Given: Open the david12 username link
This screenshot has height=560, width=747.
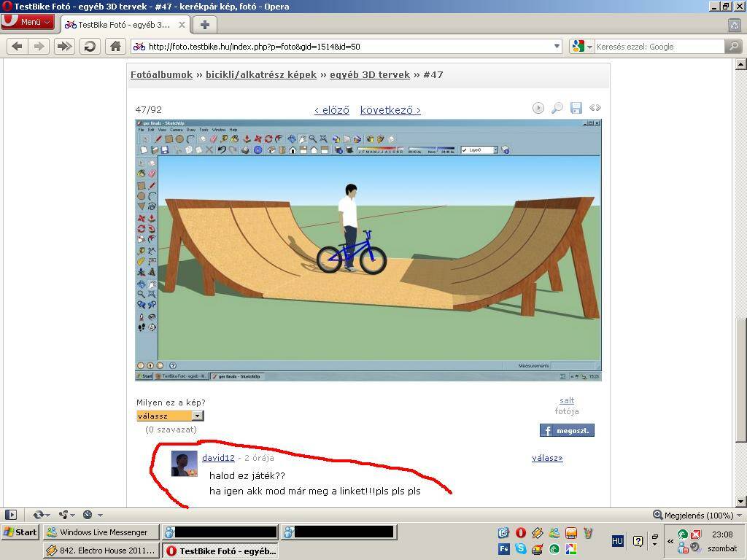Looking at the screenshot, I should [x=218, y=458].
